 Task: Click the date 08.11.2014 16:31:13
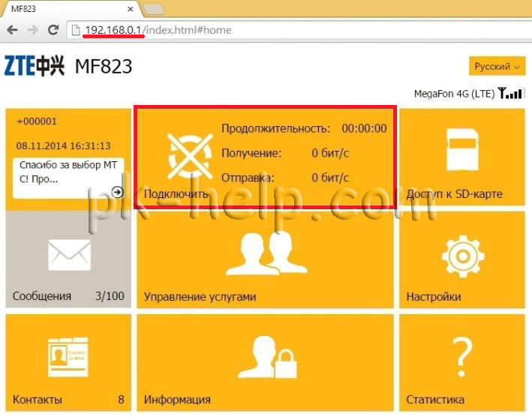[x=64, y=145]
